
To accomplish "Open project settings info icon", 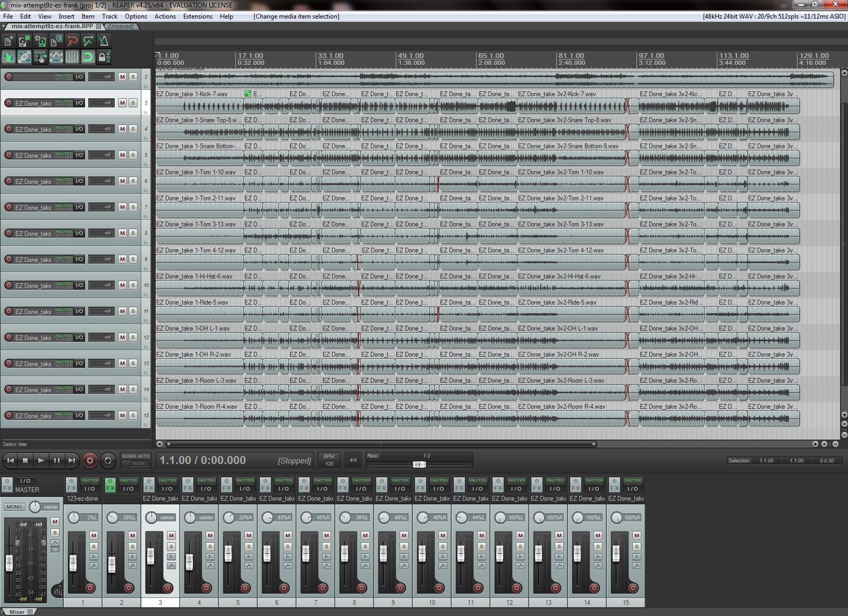I will point(56,41).
